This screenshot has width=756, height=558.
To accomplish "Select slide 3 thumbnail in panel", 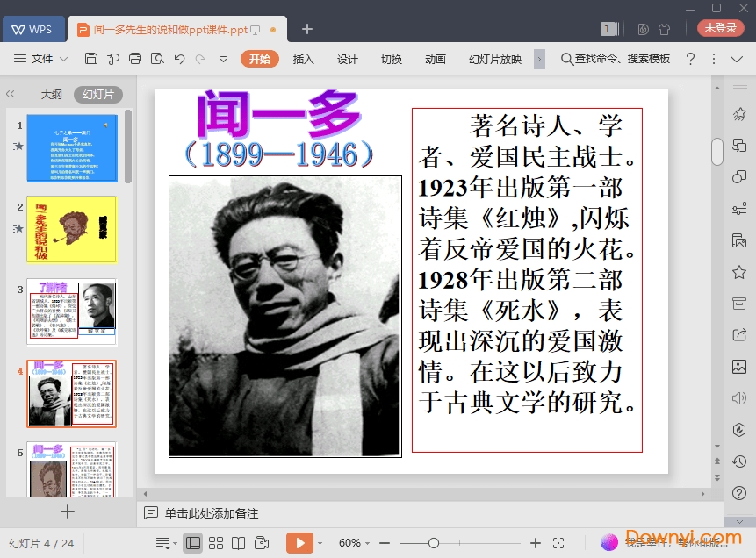I will click(71, 311).
